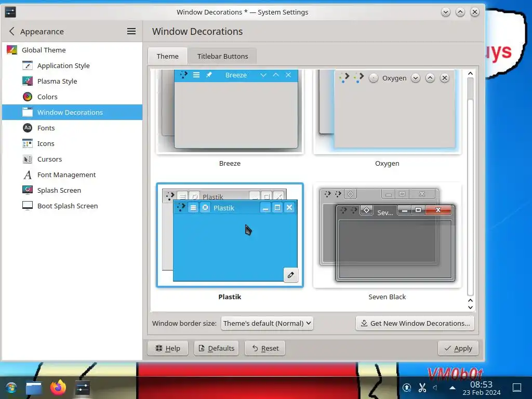
Task: Click the Seven Black name label
Action: pos(387,297)
